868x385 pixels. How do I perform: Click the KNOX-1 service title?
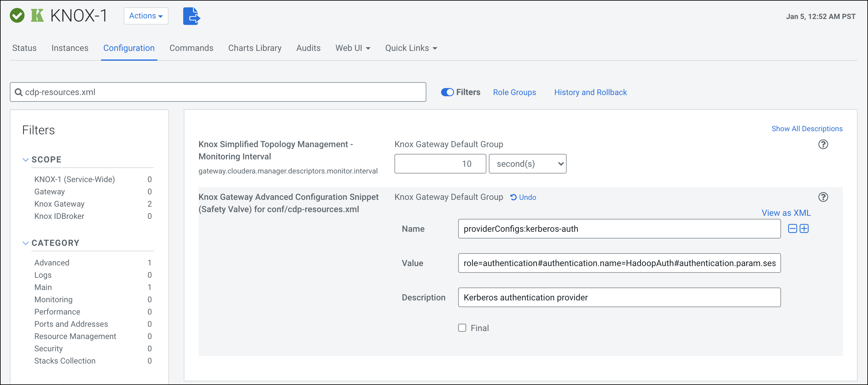point(78,16)
